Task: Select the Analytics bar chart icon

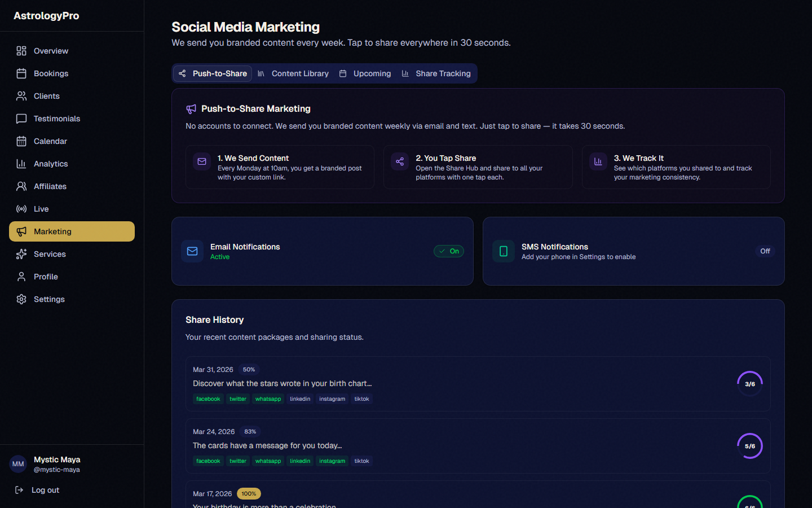Action: point(21,163)
